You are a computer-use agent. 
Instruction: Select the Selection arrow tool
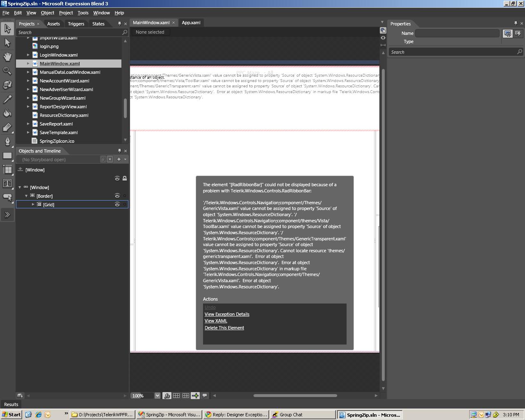(7, 28)
